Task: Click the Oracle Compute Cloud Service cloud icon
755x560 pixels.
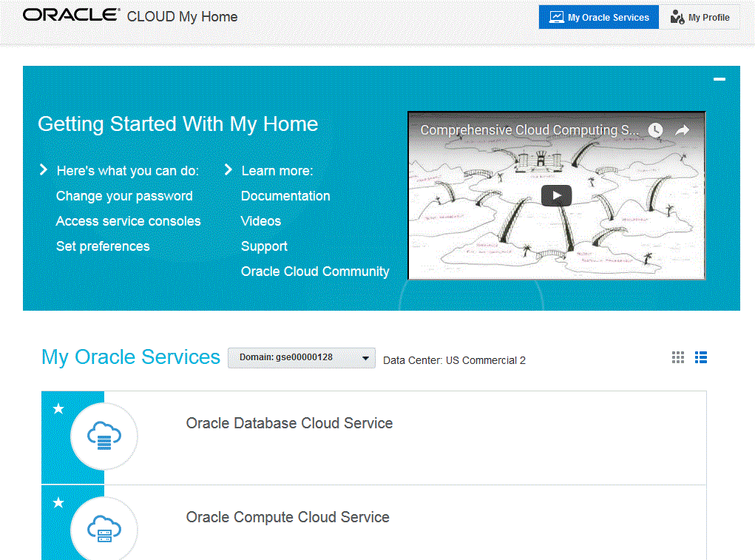Action: pyautogui.click(x=104, y=530)
